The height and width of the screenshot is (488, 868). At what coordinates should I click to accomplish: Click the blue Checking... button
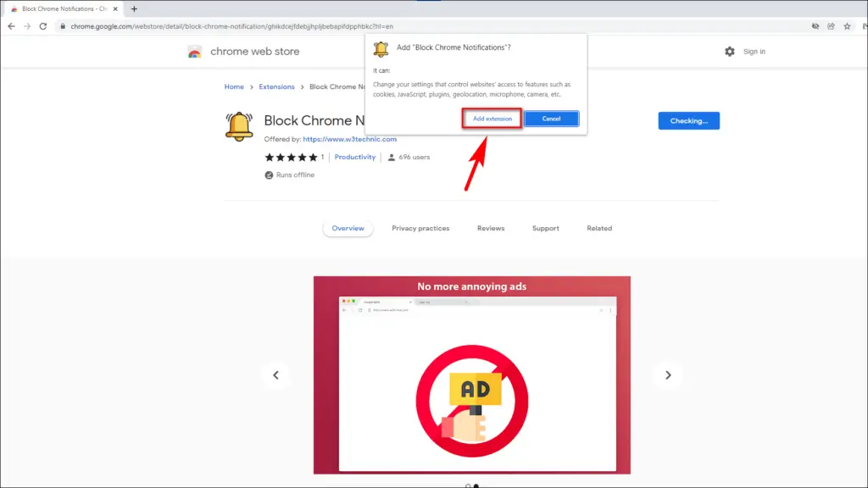[688, 120]
